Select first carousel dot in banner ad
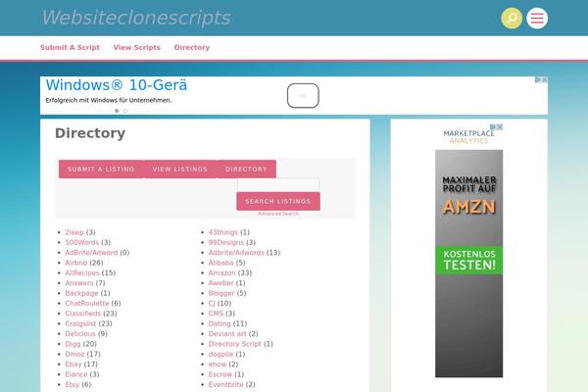Image resolution: width=588 pixels, height=392 pixels. pyautogui.click(x=117, y=111)
